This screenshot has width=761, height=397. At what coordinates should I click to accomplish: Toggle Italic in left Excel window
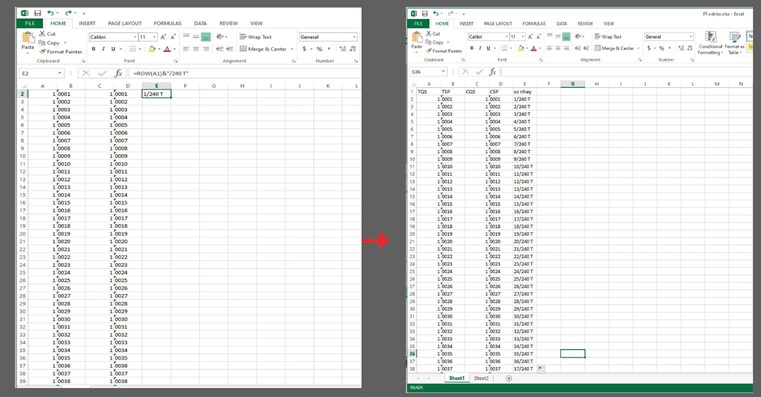(x=103, y=49)
